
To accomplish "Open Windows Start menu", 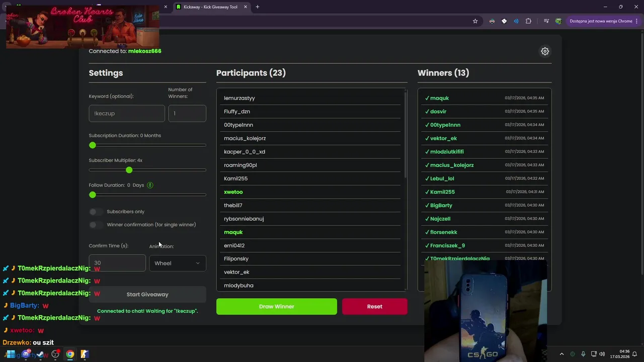I will coord(11,354).
